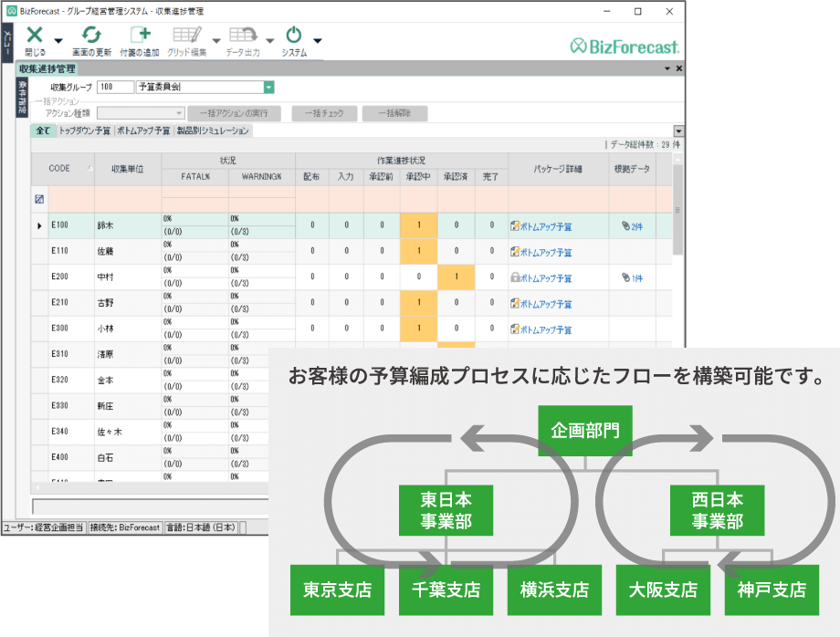This screenshot has width=840, height=637.
Task: Switch to ボトムアップ予算 tab
Action: 143,131
